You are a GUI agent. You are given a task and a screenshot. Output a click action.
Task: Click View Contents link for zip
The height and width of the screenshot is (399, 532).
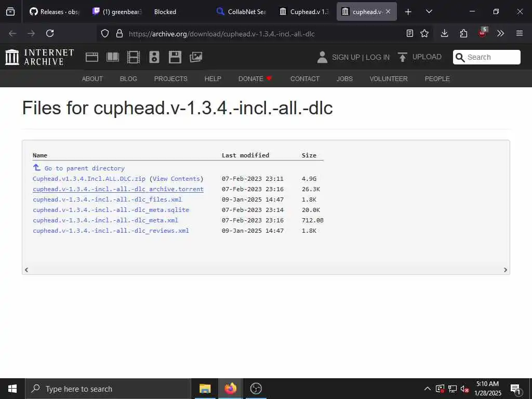(176, 179)
